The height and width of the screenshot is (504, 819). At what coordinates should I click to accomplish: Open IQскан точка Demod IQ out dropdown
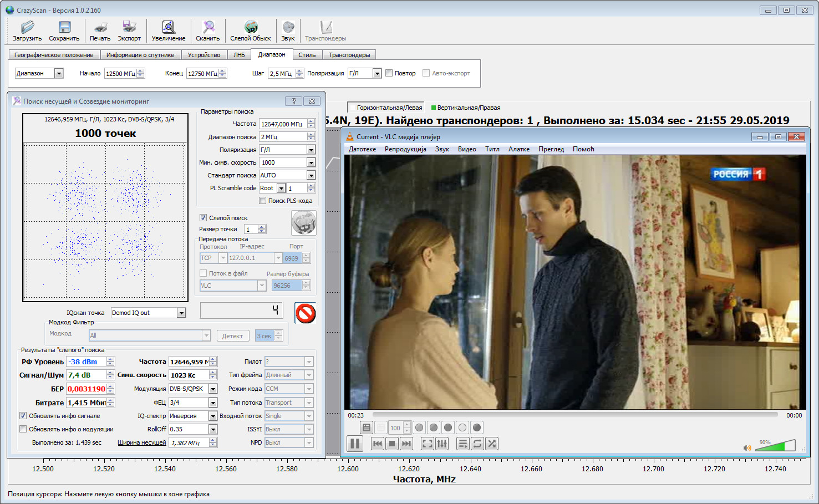tap(181, 313)
